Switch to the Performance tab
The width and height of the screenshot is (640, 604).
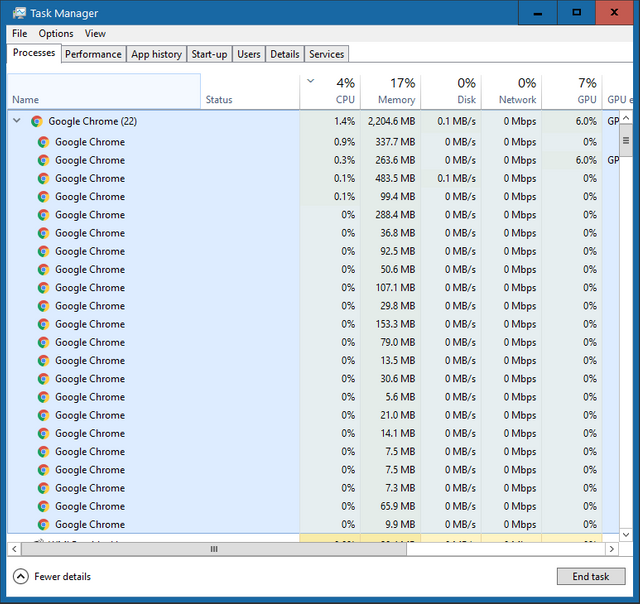tap(93, 54)
